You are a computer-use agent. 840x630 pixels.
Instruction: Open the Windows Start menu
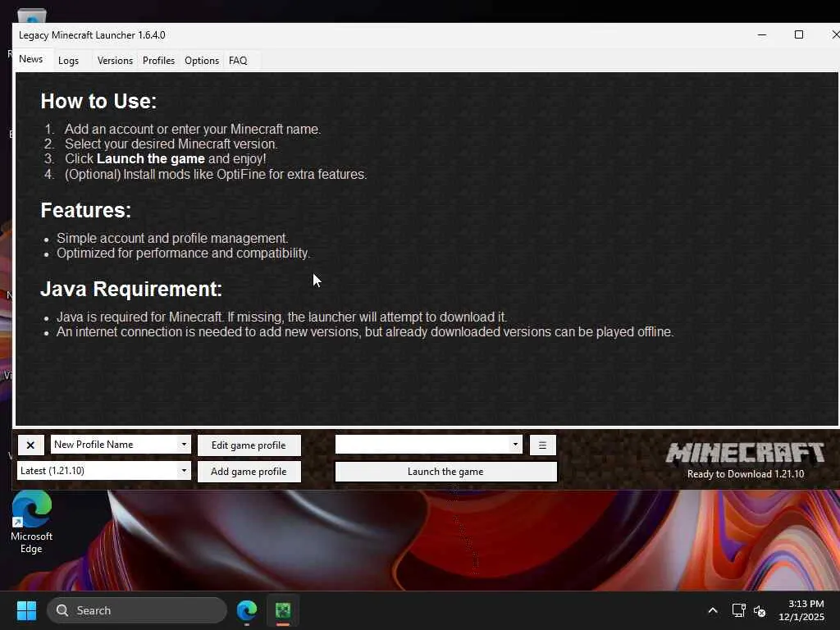click(26, 610)
